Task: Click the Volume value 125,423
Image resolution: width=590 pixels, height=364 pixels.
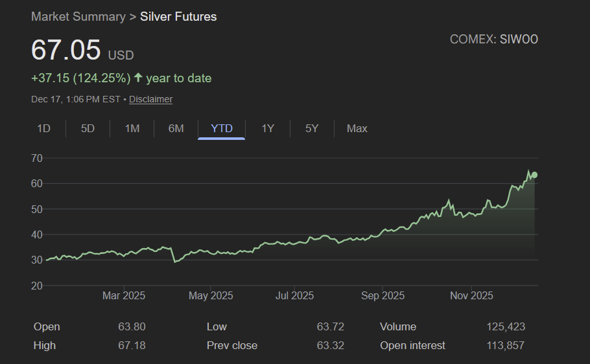Action: pos(505,326)
